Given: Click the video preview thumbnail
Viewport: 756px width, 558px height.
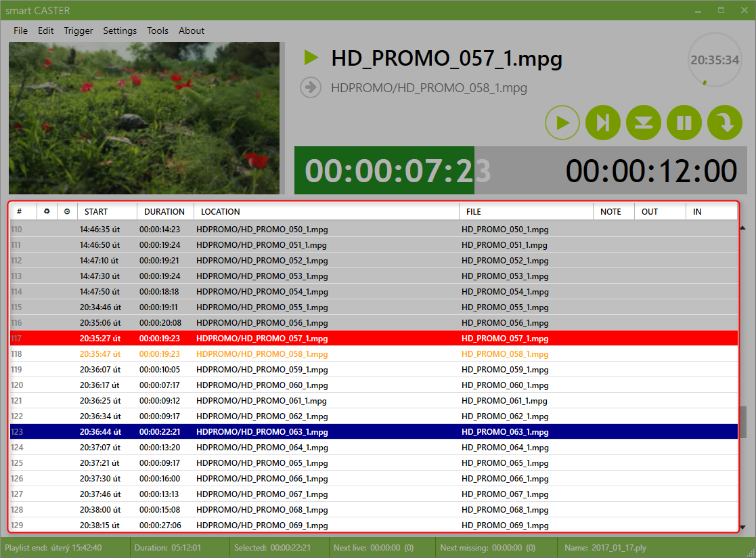Looking at the screenshot, I should click(144, 118).
